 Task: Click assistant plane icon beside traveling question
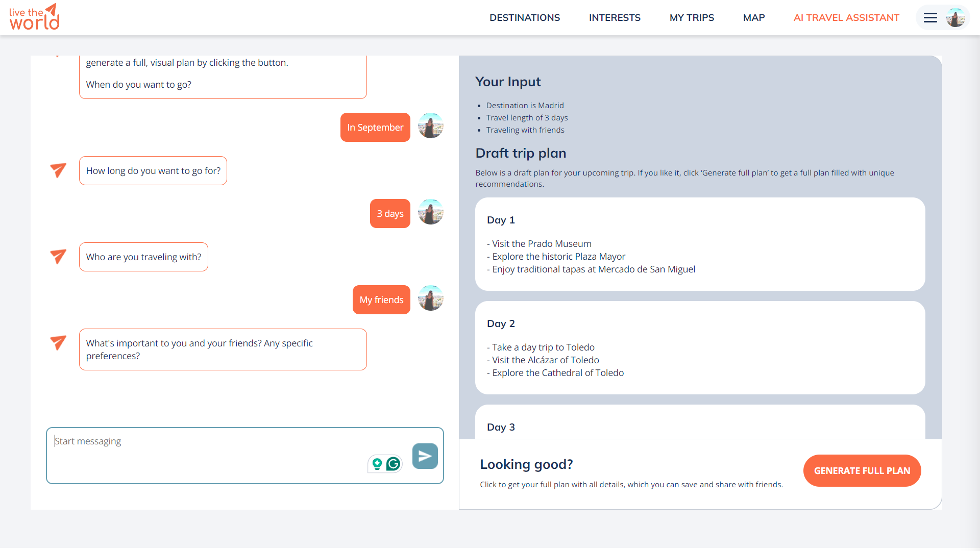[58, 257]
